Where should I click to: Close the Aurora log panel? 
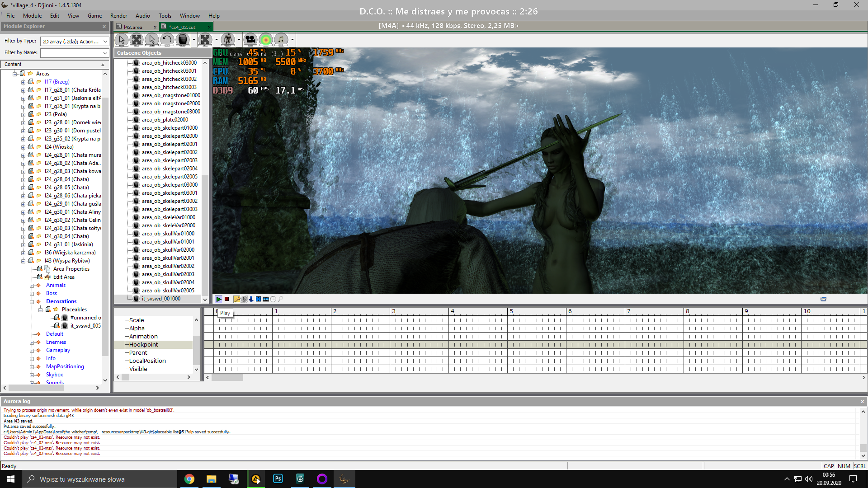[862, 401]
